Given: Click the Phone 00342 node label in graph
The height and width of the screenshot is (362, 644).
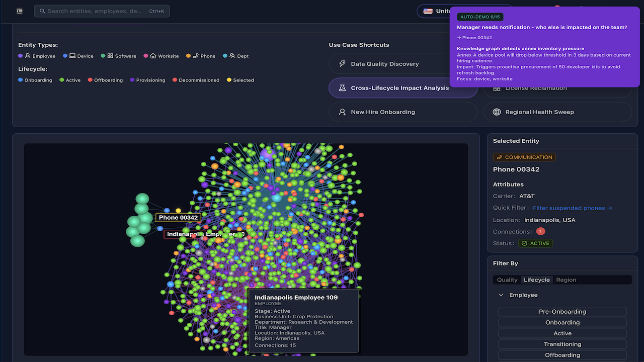Looking at the screenshot, I should pyautogui.click(x=178, y=218).
